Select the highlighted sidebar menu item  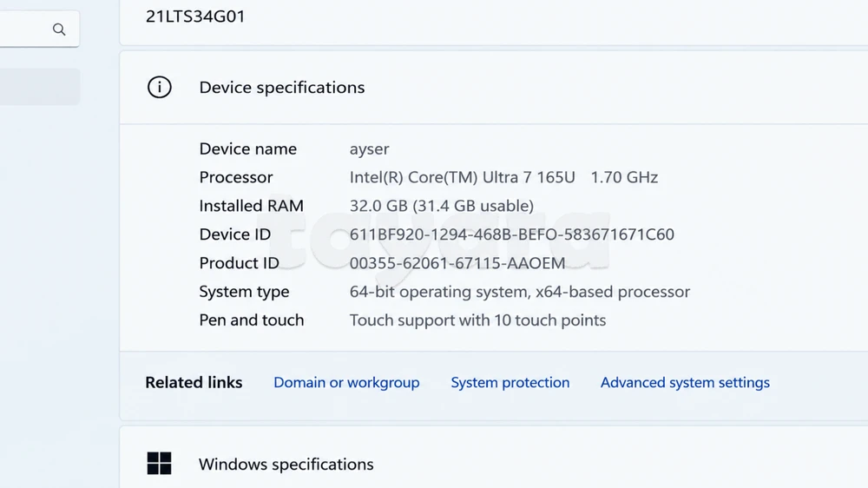tap(40, 87)
